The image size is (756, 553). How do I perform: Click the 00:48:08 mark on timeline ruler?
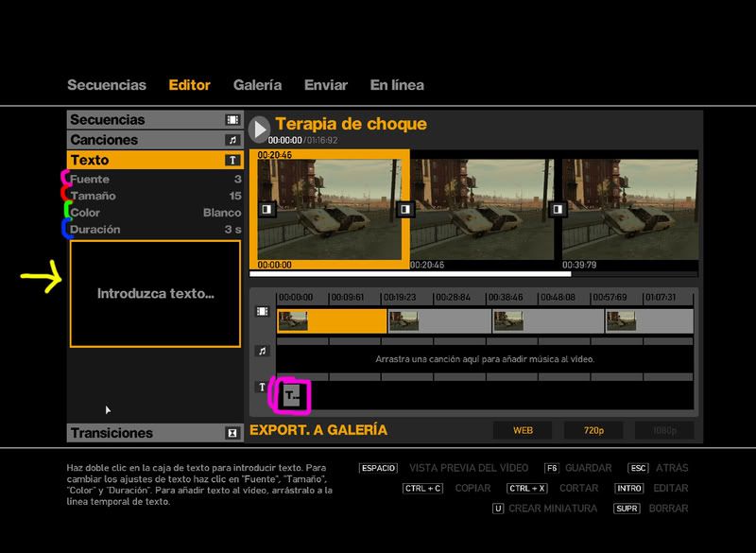pos(558,298)
